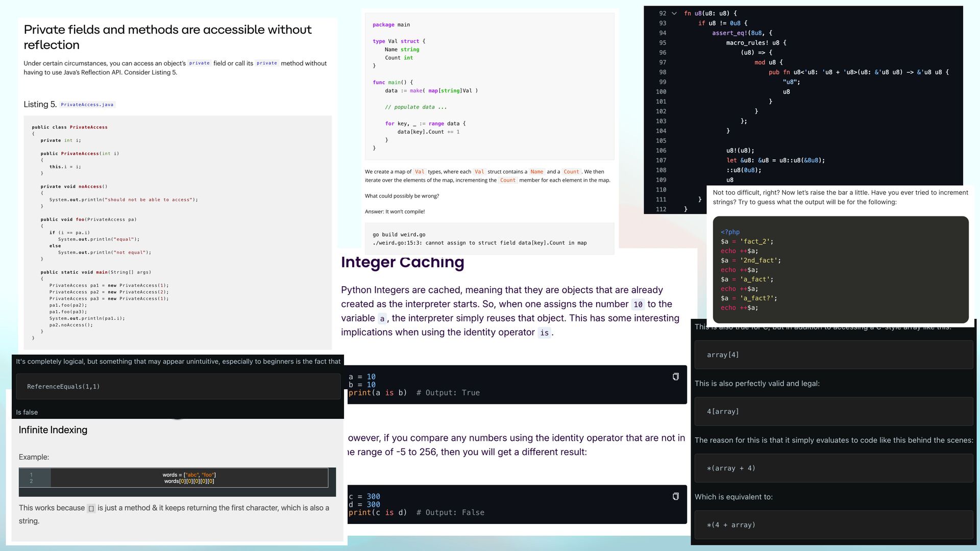Image resolution: width=980 pixels, height=551 pixels.
Task: Click the '<?php' opening tag in snippet
Action: pyautogui.click(x=730, y=232)
